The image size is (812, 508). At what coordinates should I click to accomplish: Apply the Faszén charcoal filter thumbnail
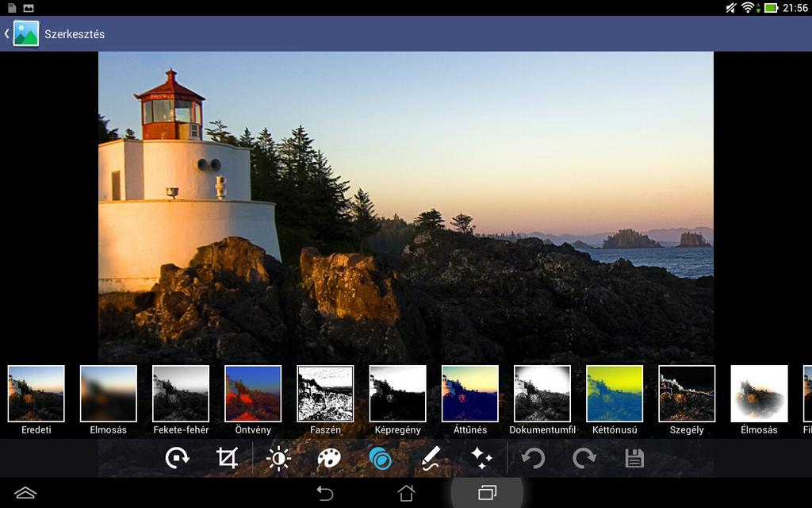[325, 394]
